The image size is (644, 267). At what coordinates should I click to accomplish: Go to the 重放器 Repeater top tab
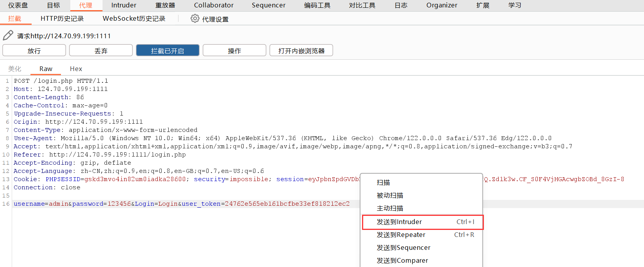coord(165,5)
